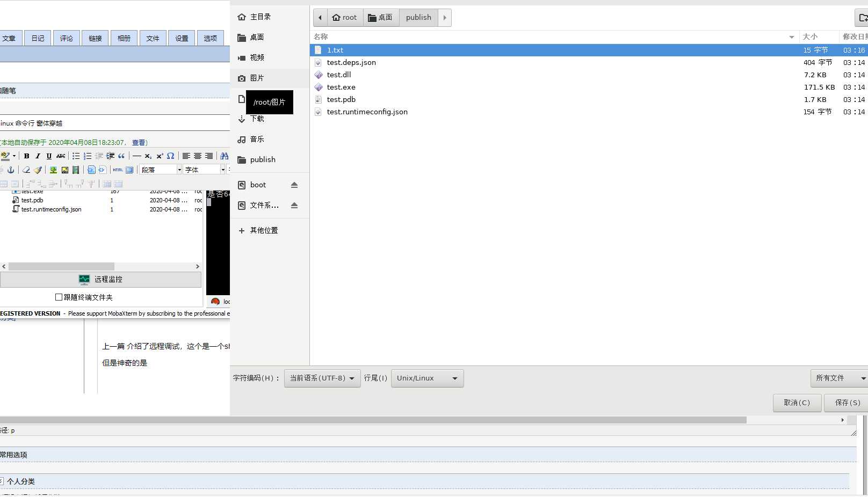Navigate to root in path bar

(x=345, y=18)
